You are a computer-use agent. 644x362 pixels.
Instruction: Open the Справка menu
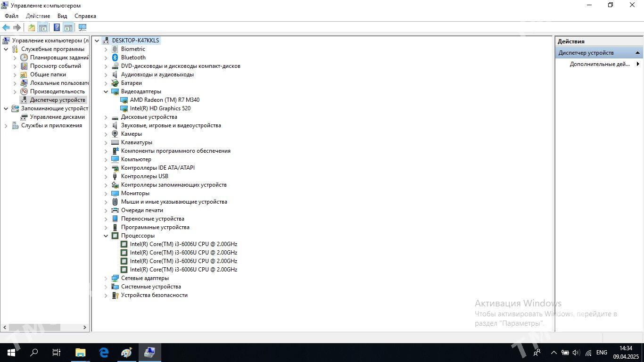[x=85, y=16]
